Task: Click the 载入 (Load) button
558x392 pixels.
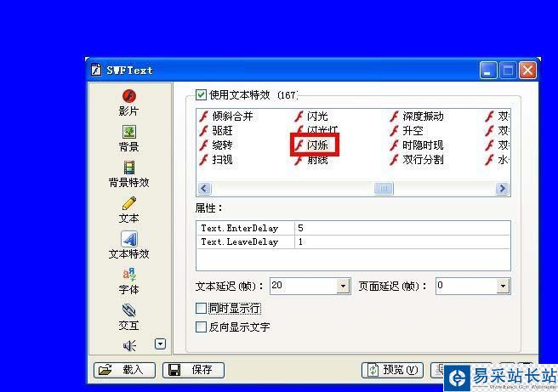Action: [124, 370]
